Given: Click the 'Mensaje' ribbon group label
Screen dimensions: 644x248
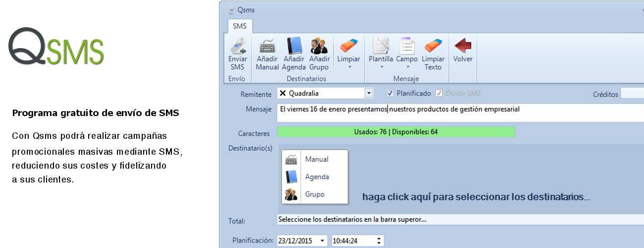Looking at the screenshot, I should [406, 78].
